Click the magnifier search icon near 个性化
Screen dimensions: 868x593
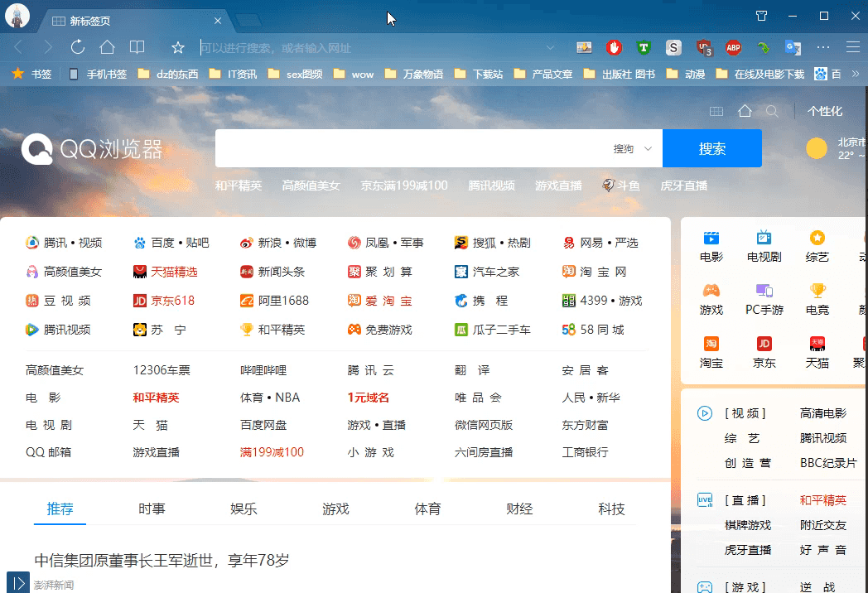(x=772, y=111)
